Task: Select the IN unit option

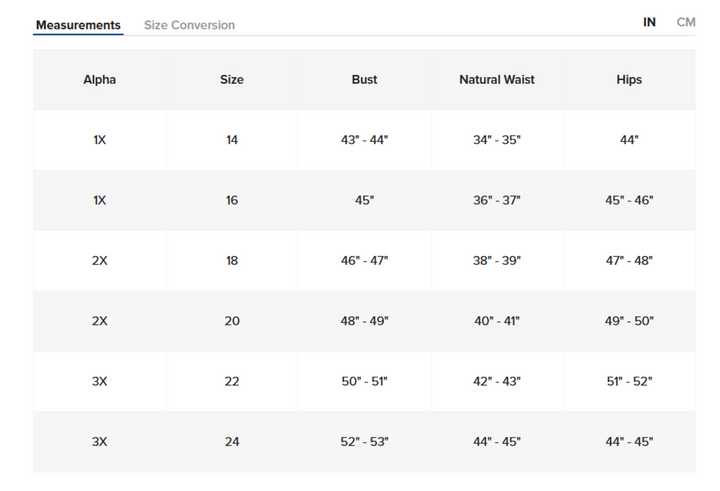Action: (649, 22)
